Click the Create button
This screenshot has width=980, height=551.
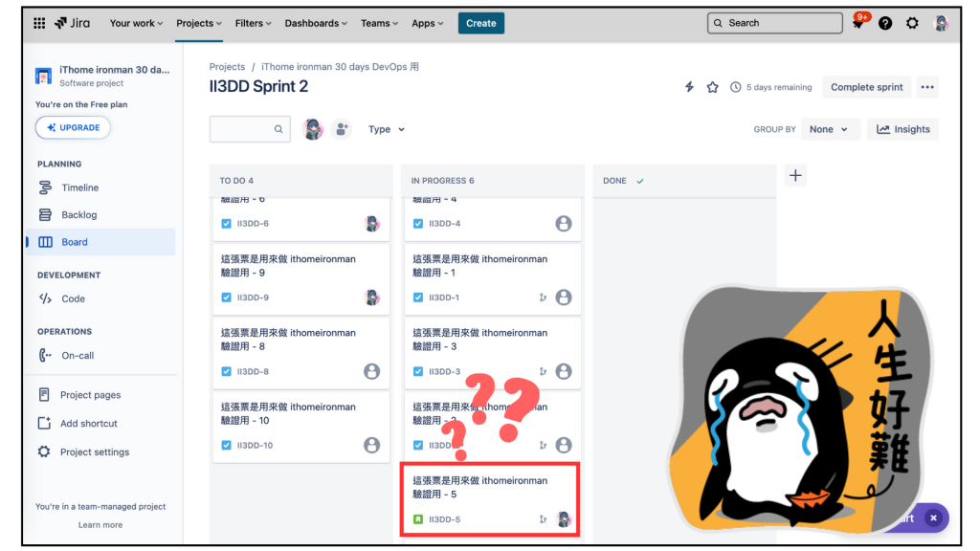click(481, 23)
